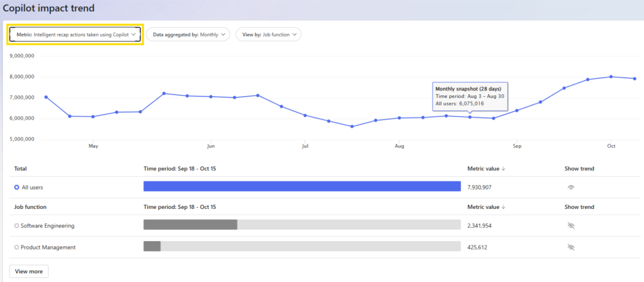
Task: Click the crossed-eye icon beside 2,341,954
Action: pyautogui.click(x=571, y=225)
